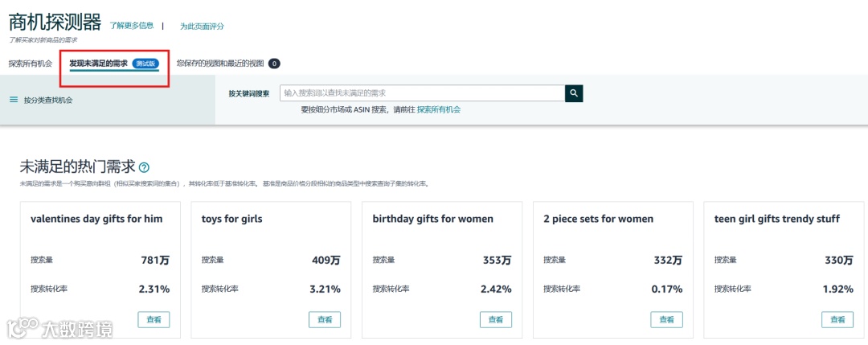
Task: Click the 测试版 beta badge
Action: [145, 63]
